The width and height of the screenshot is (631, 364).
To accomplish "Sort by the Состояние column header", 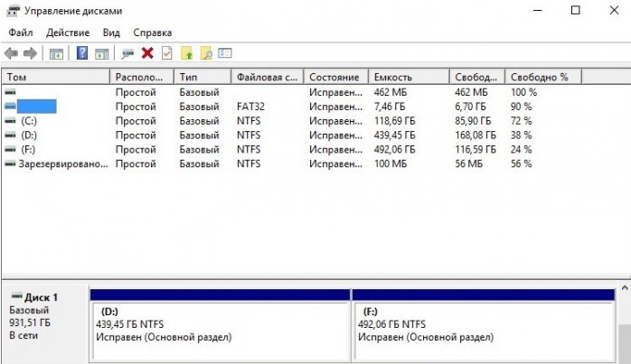I will 336,77.
